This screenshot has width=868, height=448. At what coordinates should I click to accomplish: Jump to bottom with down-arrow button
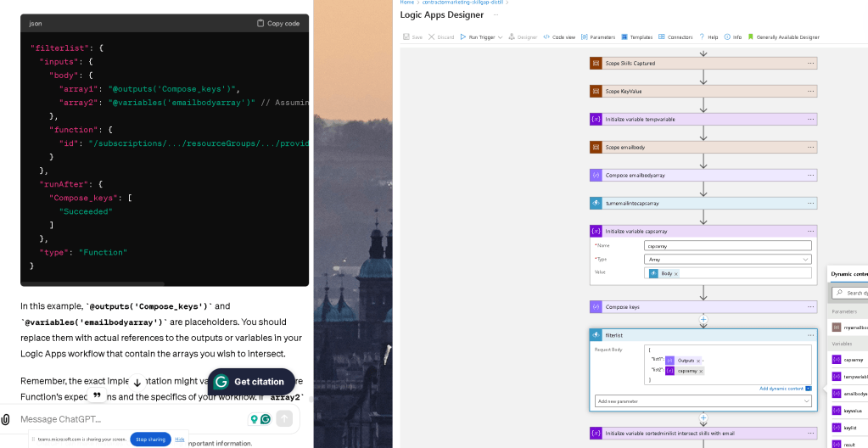137,383
